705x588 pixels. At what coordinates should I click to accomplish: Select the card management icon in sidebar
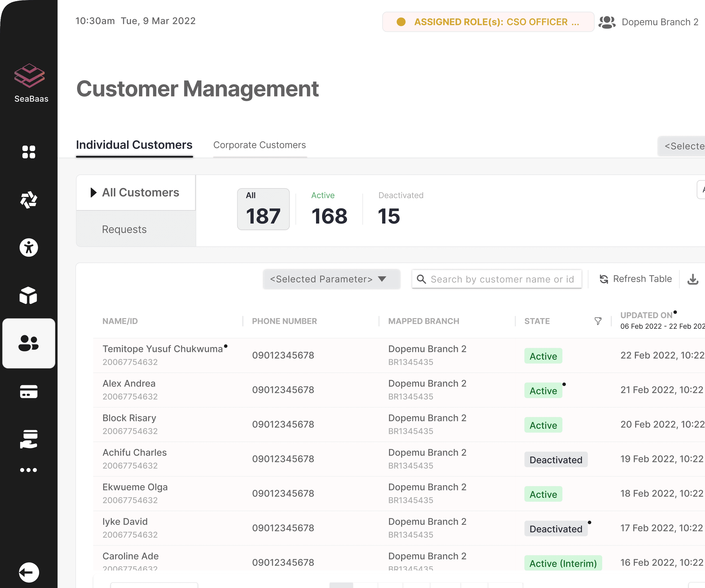coord(28,392)
